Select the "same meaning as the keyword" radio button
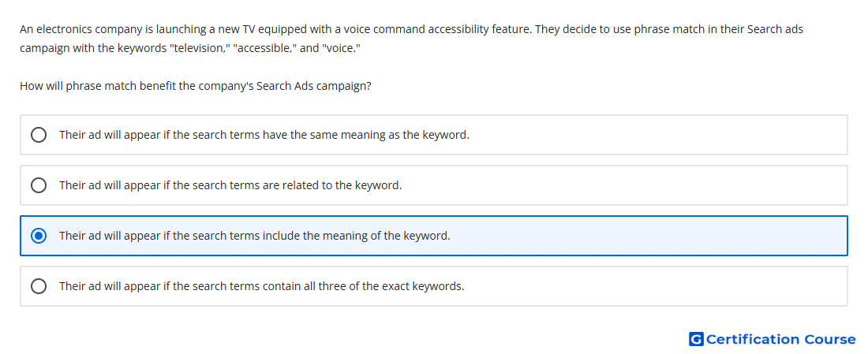Viewport: 868px width, 354px height. click(x=39, y=135)
